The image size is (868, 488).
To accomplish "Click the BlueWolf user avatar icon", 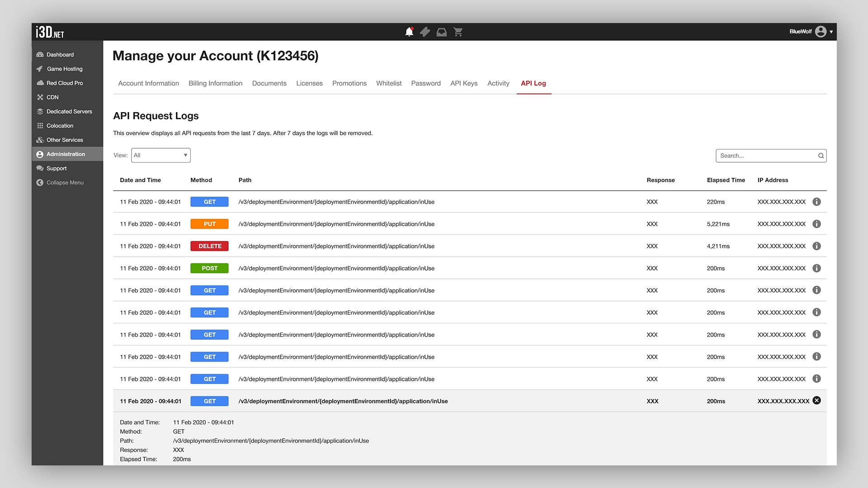I will click(821, 32).
